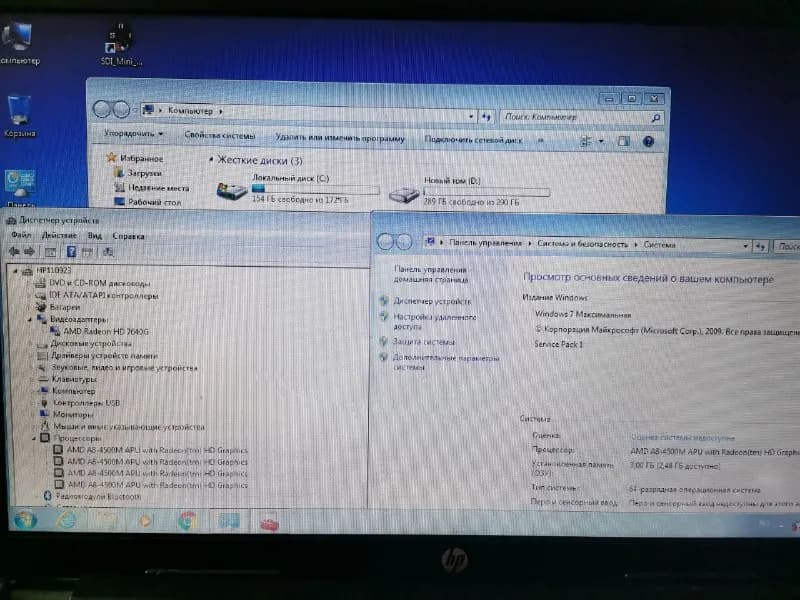The height and width of the screenshot is (600, 800).
Task: Open view options dropdown arrow in Computer toolbar
Action: [x=601, y=141]
